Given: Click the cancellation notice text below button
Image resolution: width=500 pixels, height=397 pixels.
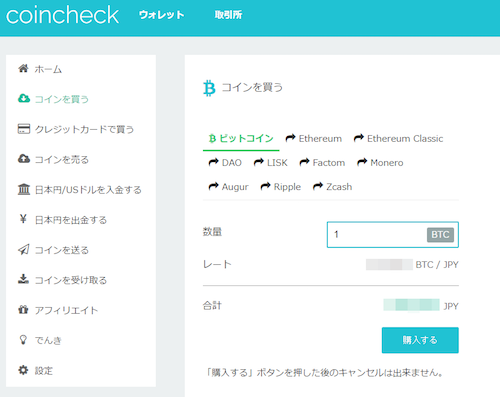Looking at the screenshot, I should click(x=325, y=372).
